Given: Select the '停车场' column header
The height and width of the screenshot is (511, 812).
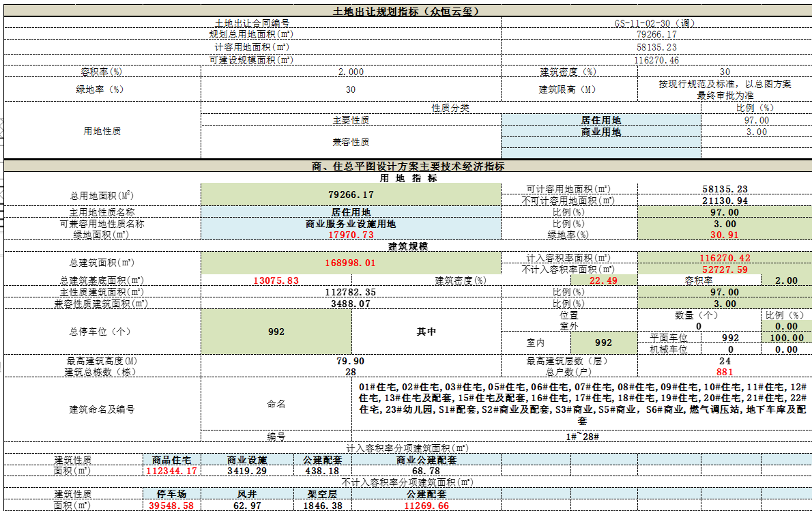Looking at the screenshot, I should (171, 494).
